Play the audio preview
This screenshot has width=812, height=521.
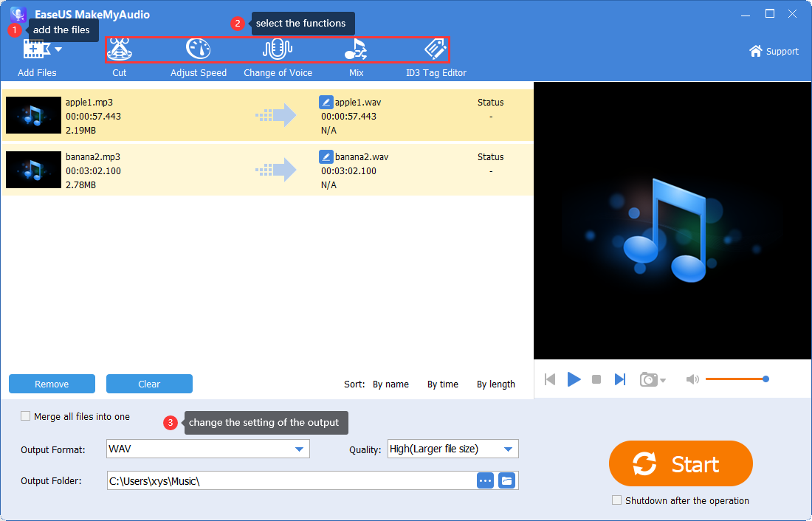click(574, 379)
